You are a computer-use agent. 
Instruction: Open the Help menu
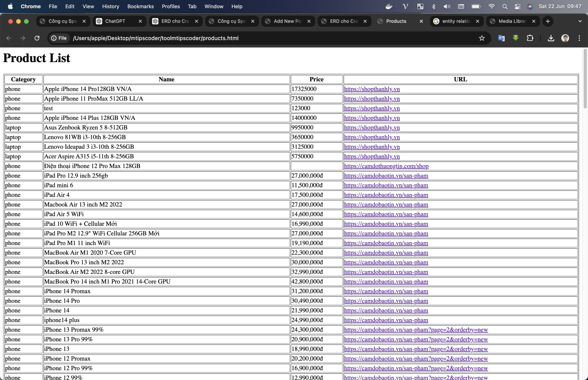237,6
